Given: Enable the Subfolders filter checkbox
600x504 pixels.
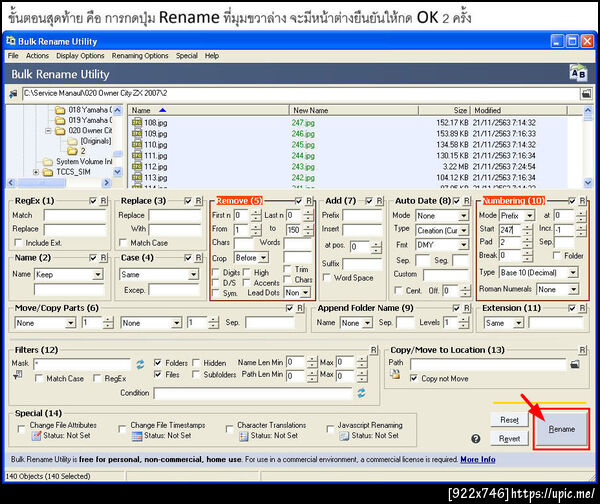Looking at the screenshot, I should coord(196,374).
